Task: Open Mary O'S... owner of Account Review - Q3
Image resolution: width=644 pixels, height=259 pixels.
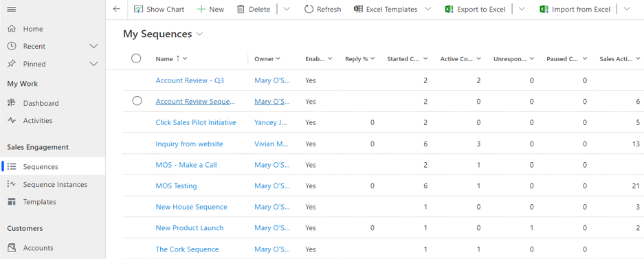Action: coord(272,80)
